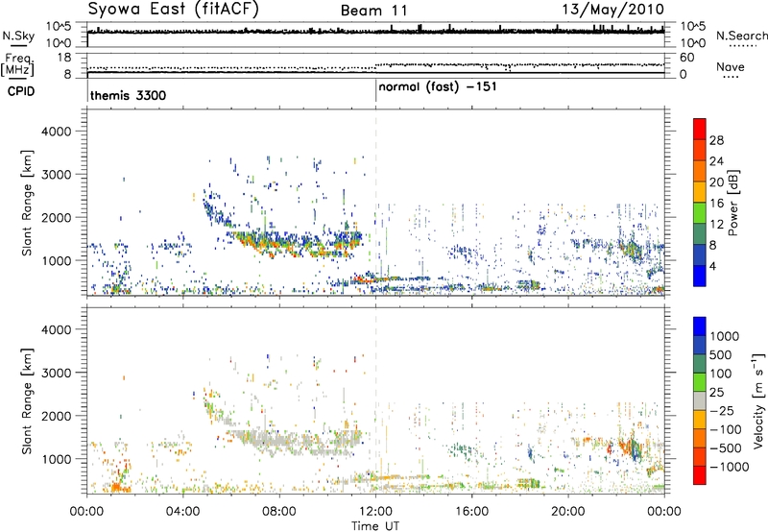The width and height of the screenshot is (768, 532).
Task: Click the '18' frequency axis tick
Action: click(x=63, y=58)
